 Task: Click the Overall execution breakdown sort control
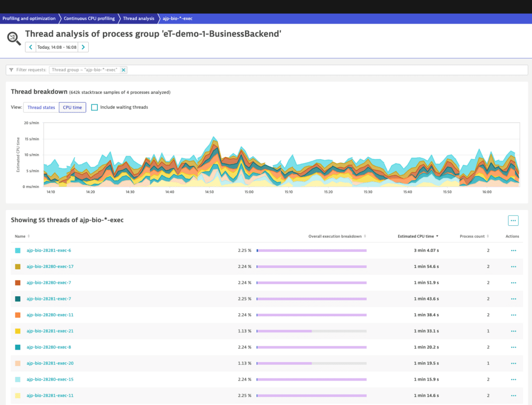click(x=337, y=236)
